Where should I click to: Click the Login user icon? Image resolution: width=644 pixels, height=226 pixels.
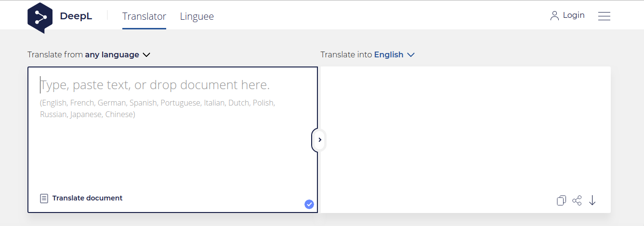(554, 16)
